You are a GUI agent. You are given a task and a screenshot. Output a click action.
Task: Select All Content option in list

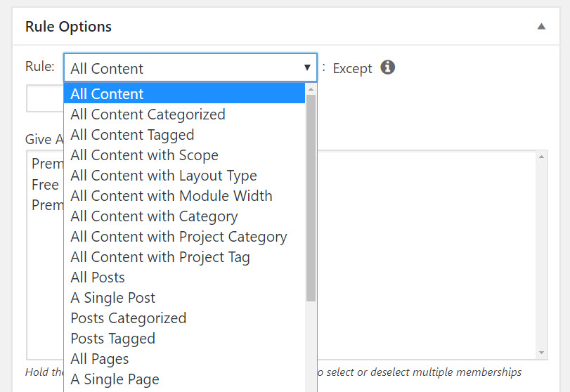tap(184, 93)
